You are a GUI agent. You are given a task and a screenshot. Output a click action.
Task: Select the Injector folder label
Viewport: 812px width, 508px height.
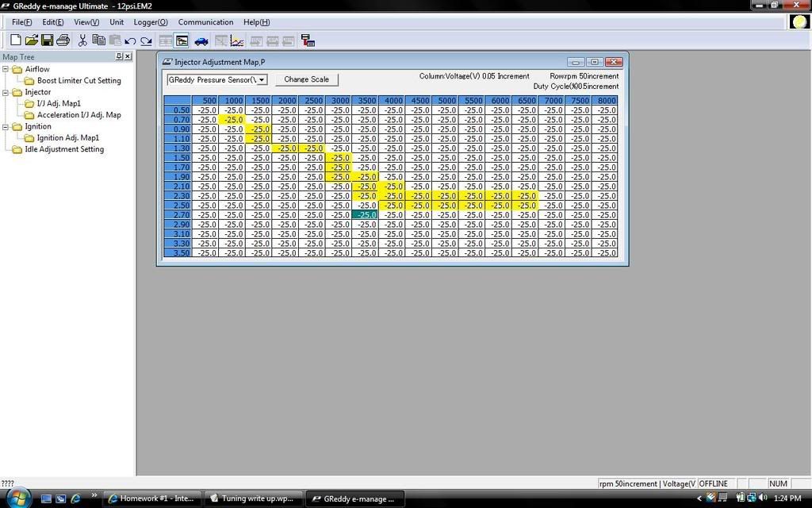[38, 92]
